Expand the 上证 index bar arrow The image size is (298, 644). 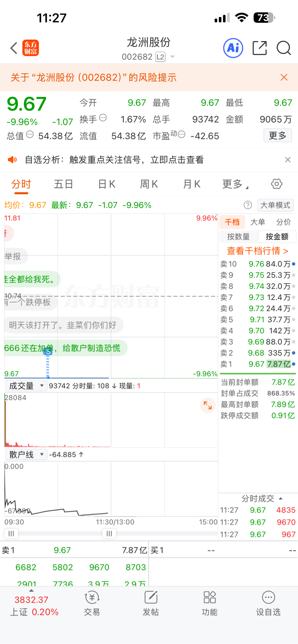[31, 591]
